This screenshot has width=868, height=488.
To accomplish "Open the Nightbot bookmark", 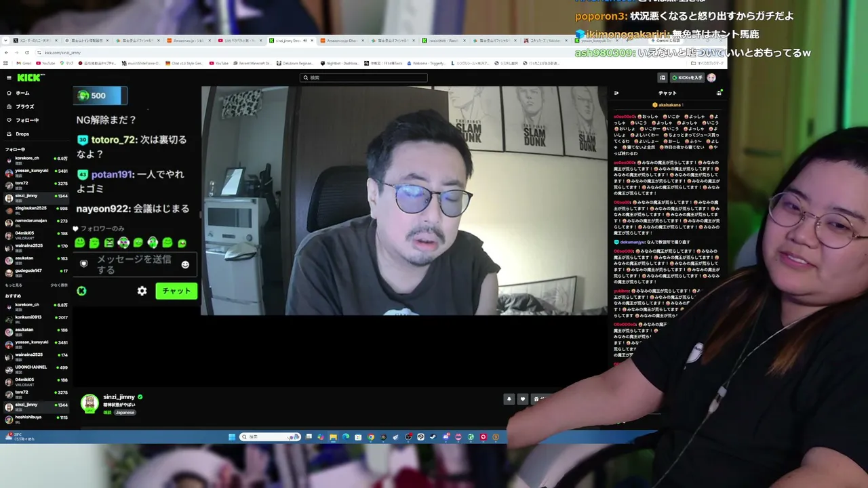I will point(340,64).
